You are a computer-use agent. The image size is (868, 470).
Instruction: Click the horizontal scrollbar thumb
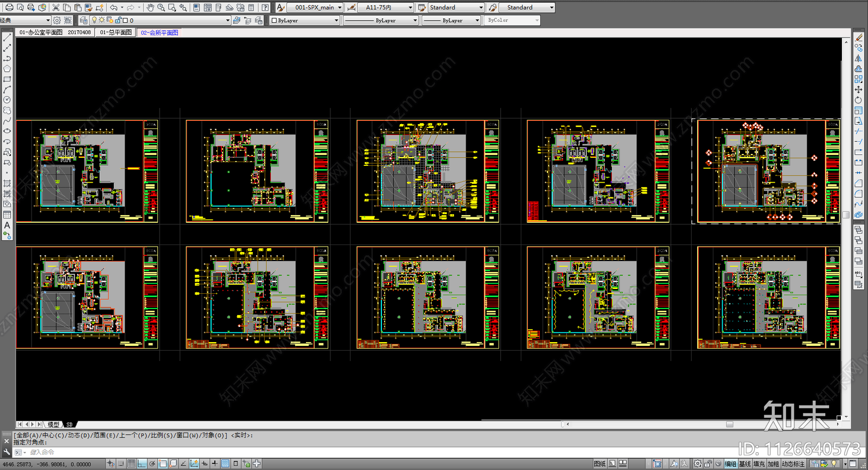(x=730, y=424)
